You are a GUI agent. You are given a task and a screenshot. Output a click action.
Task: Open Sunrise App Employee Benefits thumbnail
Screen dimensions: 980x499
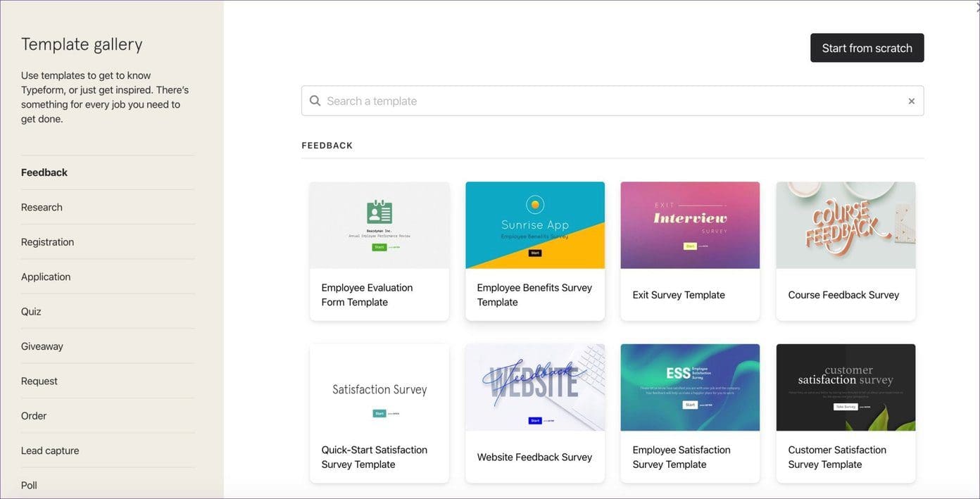point(535,225)
